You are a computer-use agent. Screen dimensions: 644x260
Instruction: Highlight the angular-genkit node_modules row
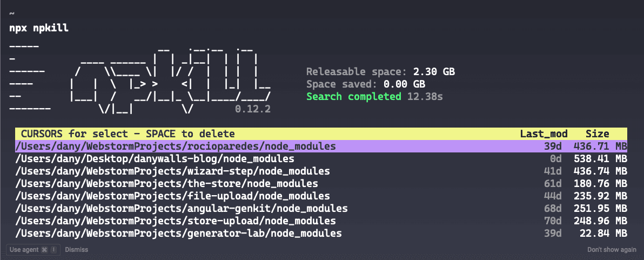point(182,208)
